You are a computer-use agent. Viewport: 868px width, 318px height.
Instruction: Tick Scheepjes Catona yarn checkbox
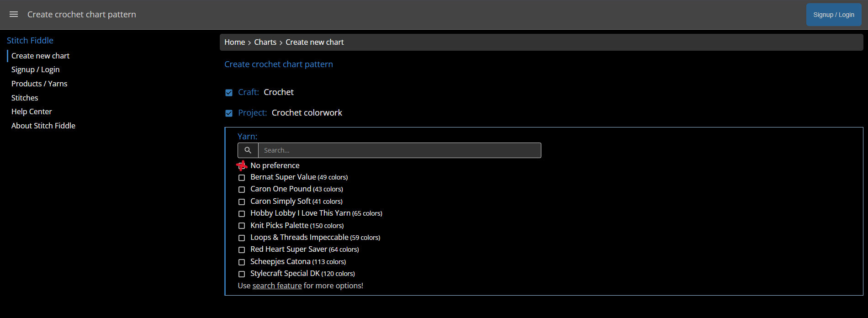(x=242, y=262)
